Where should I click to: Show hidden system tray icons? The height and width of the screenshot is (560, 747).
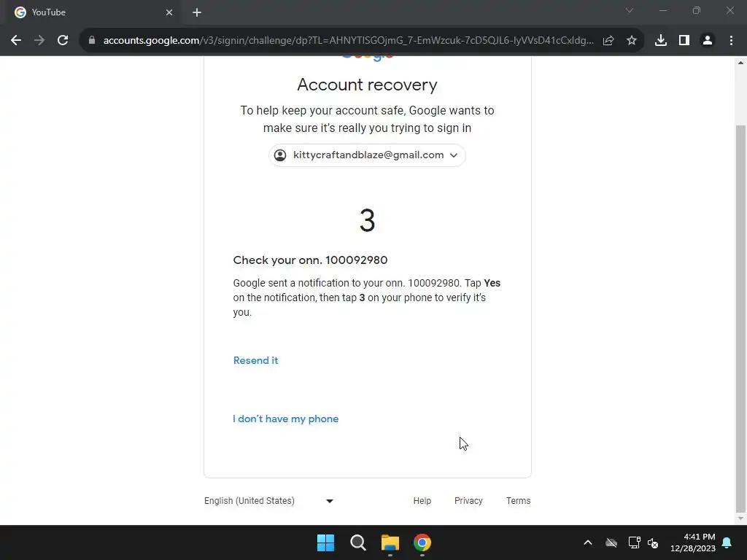tap(588, 542)
